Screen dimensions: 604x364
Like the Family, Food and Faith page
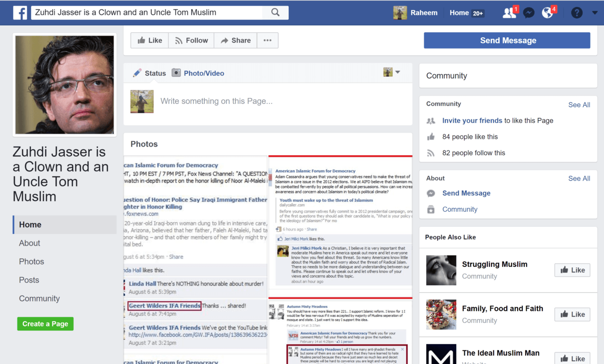click(572, 314)
